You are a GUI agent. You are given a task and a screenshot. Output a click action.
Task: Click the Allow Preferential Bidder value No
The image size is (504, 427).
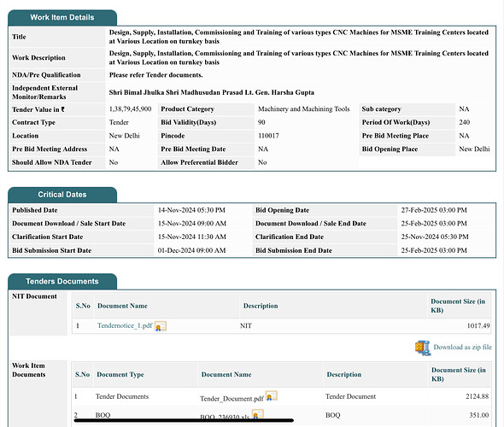coord(262,162)
